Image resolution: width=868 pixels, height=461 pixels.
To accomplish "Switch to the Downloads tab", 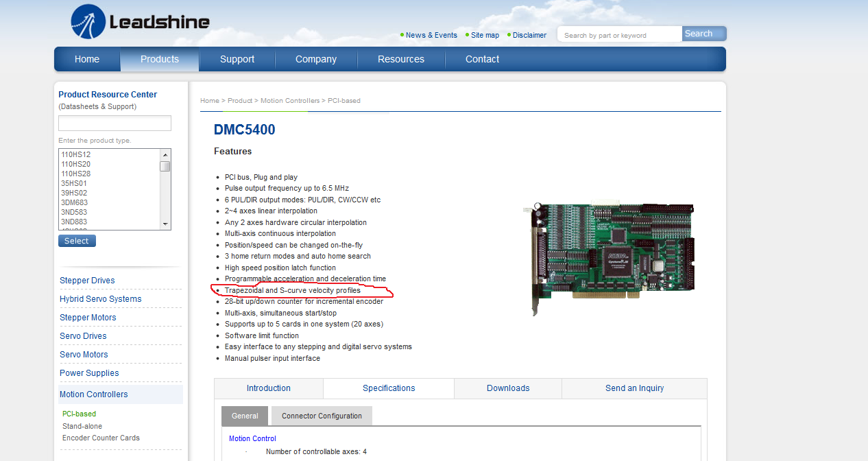I will (508, 388).
